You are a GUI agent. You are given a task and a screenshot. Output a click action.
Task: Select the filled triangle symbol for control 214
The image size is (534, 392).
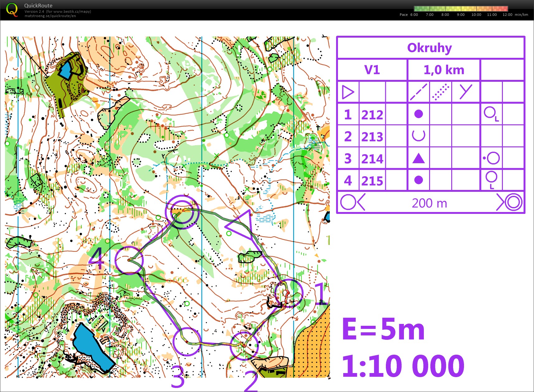point(419,158)
